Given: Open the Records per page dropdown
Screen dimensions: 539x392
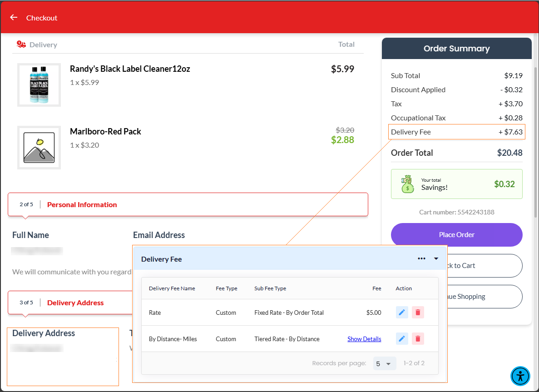Looking at the screenshot, I should click(x=384, y=363).
